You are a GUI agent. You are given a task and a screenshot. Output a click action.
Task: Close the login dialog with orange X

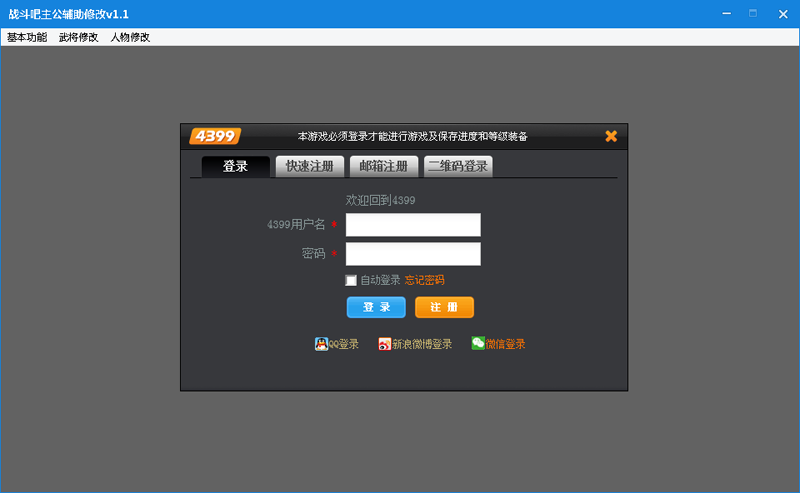(x=611, y=136)
